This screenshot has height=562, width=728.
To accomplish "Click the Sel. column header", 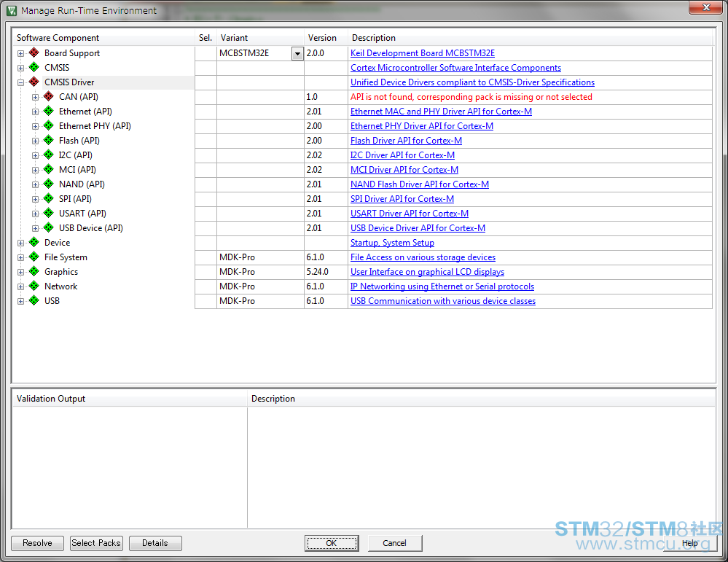I will click(206, 38).
